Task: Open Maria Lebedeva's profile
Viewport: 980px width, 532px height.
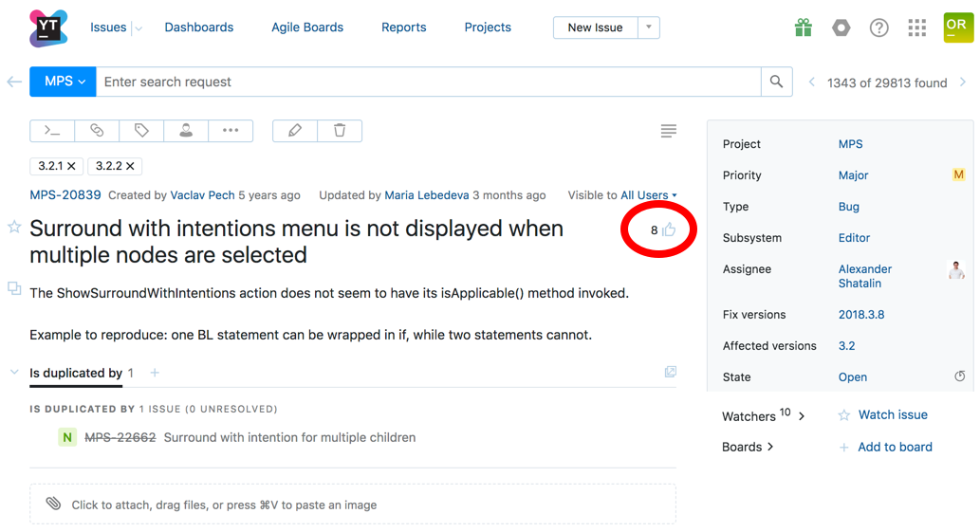Action: [x=426, y=194]
